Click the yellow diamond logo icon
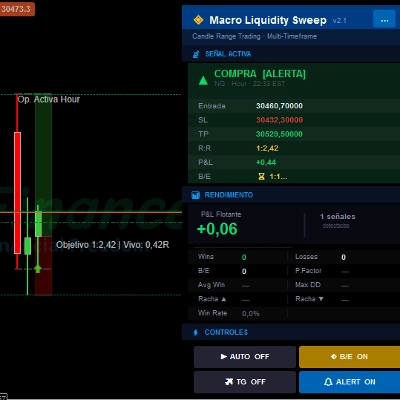Image resolution: width=400 pixels, height=400 pixels. (198, 20)
